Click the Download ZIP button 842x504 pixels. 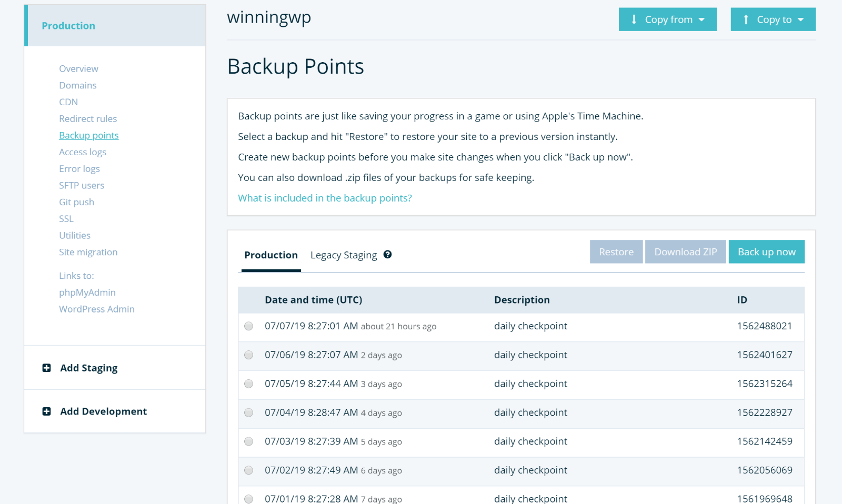tap(685, 251)
